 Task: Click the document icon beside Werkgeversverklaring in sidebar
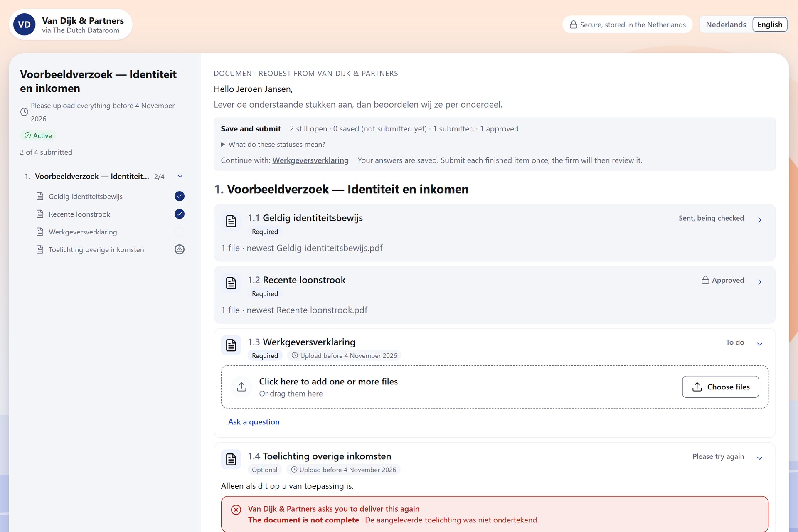coord(40,232)
